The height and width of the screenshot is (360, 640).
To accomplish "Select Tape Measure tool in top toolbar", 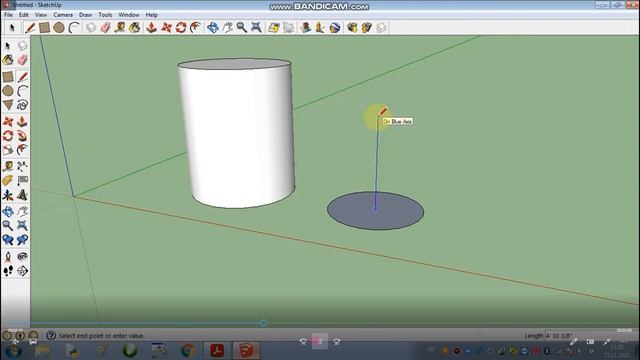I will pos(120,27).
